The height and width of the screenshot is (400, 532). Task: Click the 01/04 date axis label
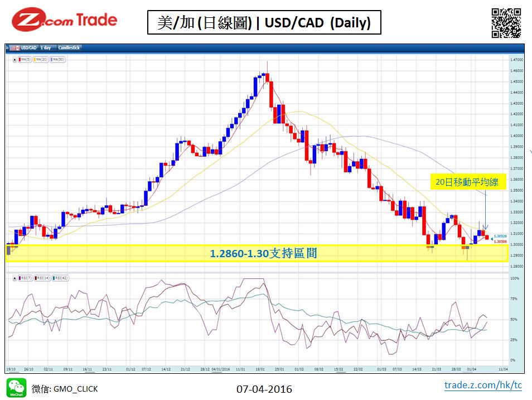point(472,369)
